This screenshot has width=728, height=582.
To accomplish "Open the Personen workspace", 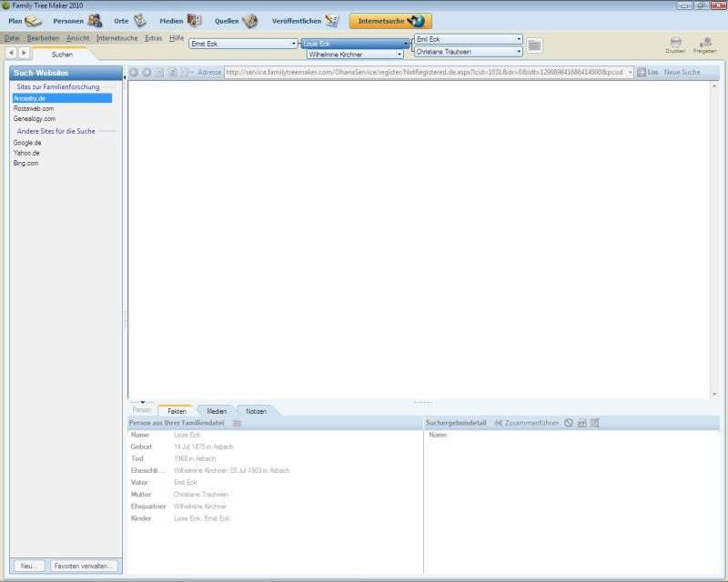I will (77, 21).
